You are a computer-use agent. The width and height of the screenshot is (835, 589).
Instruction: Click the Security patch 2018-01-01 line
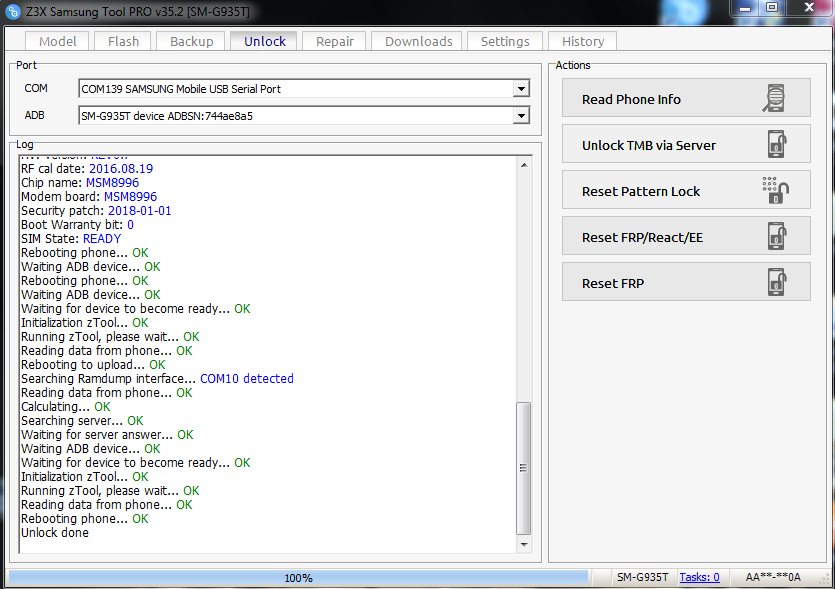[x=96, y=210]
